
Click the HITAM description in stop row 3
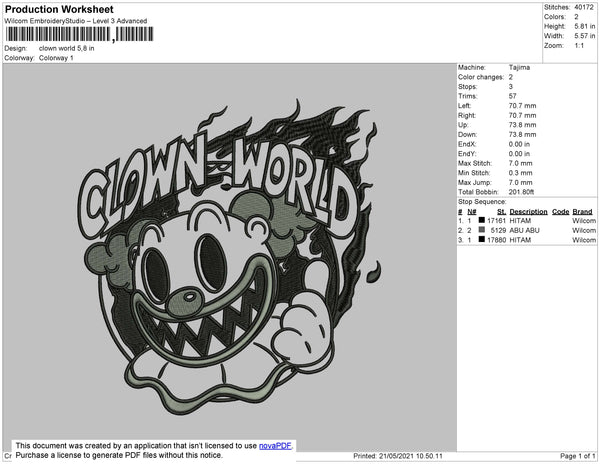(520, 240)
